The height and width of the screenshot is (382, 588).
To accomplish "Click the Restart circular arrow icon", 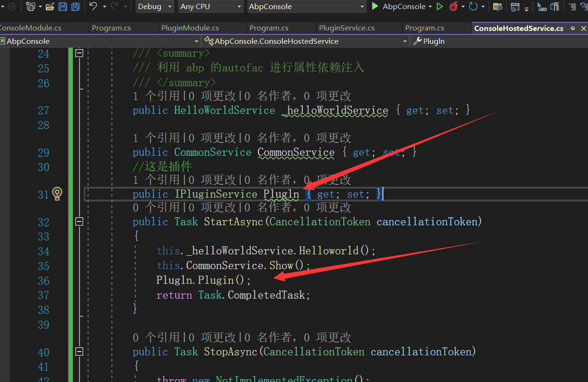I will (x=473, y=6).
